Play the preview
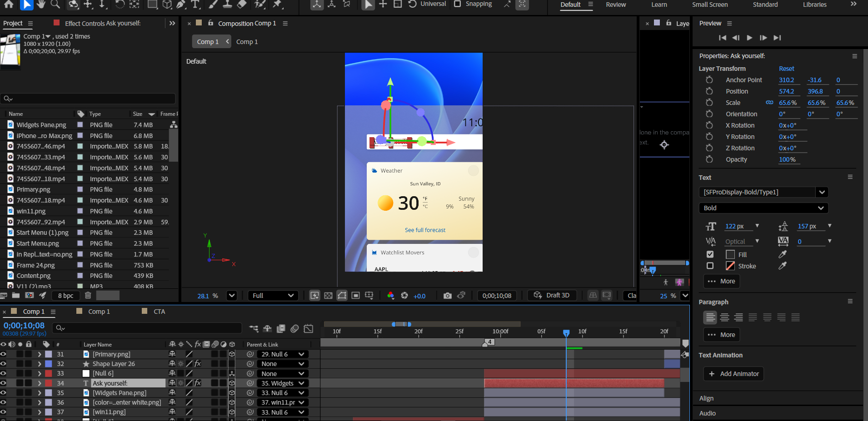 tap(749, 38)
